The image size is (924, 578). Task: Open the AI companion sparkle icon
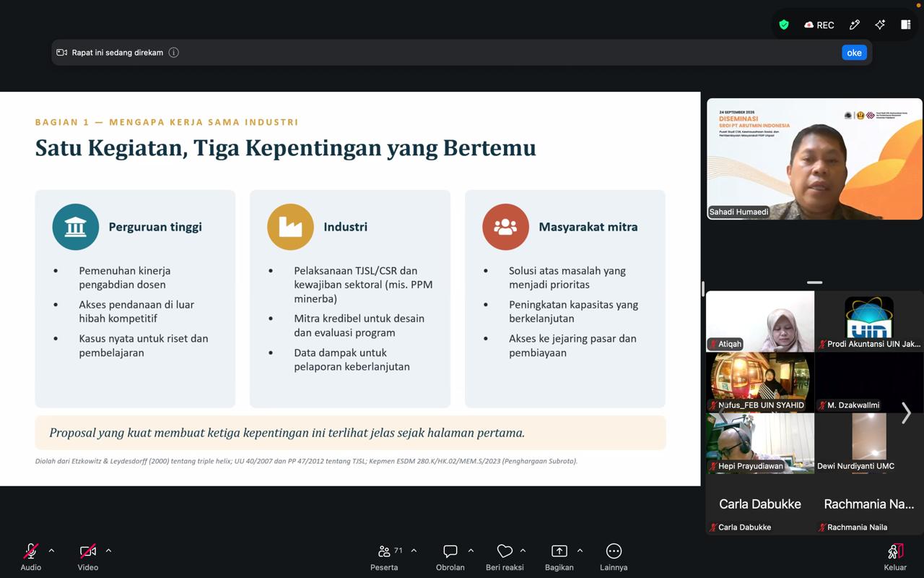click(880, 25)
